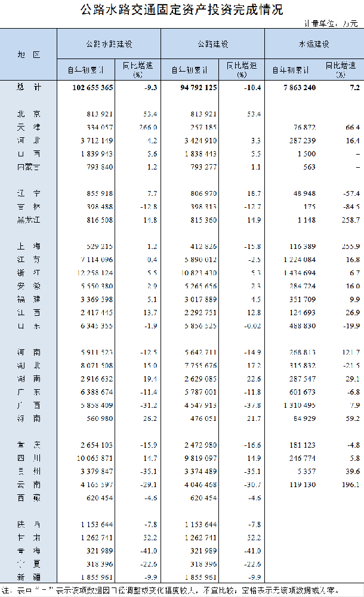
Task: Click the title 公路水路交通固定资产投资完成情况
Action: pos(181,10)
